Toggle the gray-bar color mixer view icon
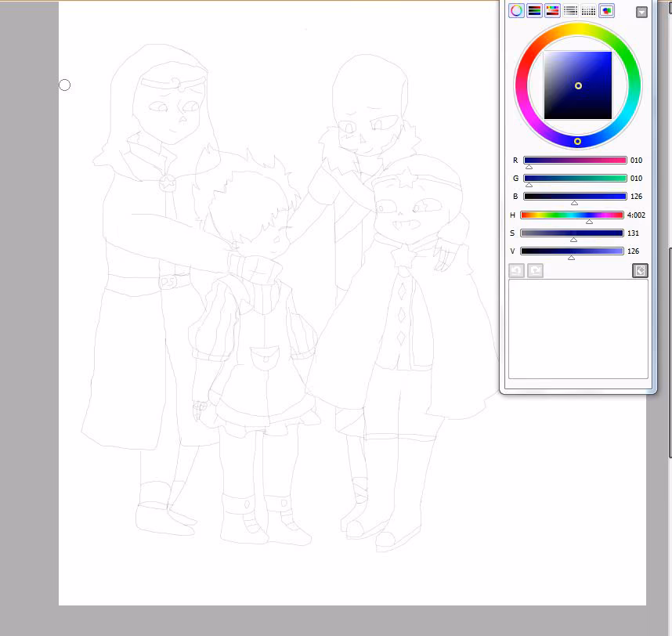This screenshot has height=636, width=672. (x=570, y=11)
